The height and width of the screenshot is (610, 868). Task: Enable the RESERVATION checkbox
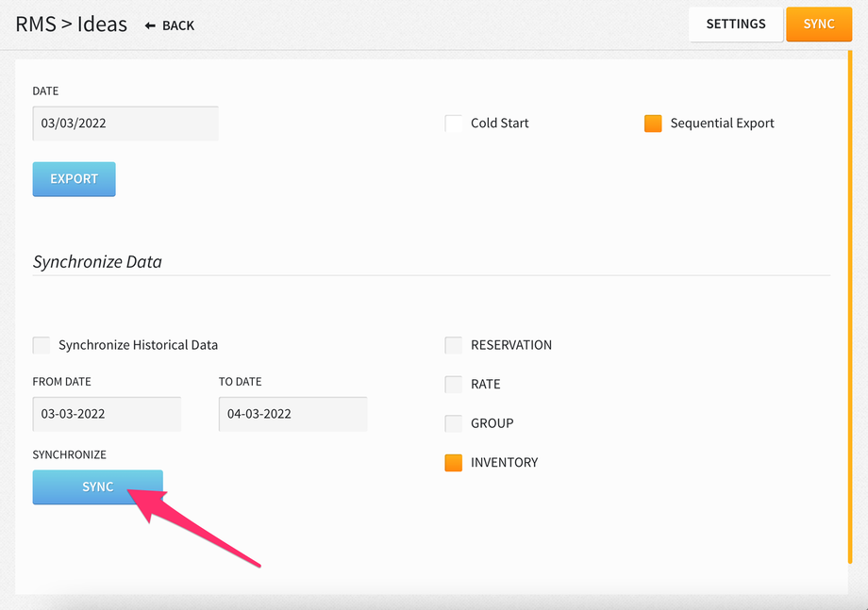[454, 345]
